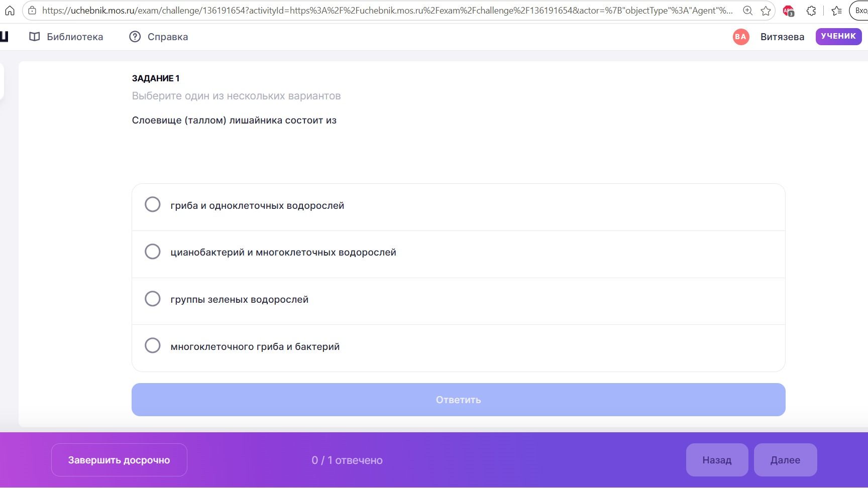
Task: Bookmark this page with the star
Action: [x=766, y=11]
